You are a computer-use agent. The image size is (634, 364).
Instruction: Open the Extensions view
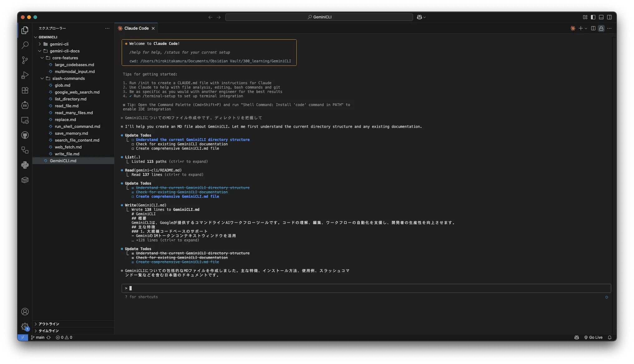[x=25, y=90]
